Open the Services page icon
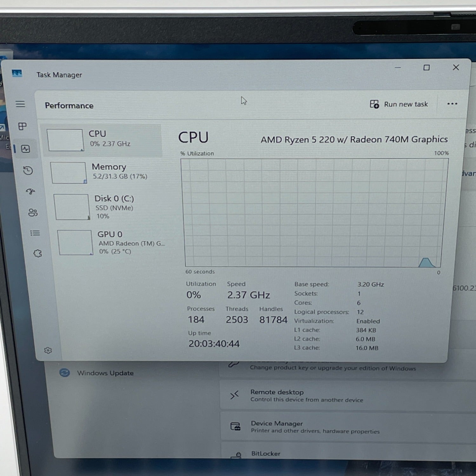This screenshot has width=476, height=476. [x=37, y=253]
